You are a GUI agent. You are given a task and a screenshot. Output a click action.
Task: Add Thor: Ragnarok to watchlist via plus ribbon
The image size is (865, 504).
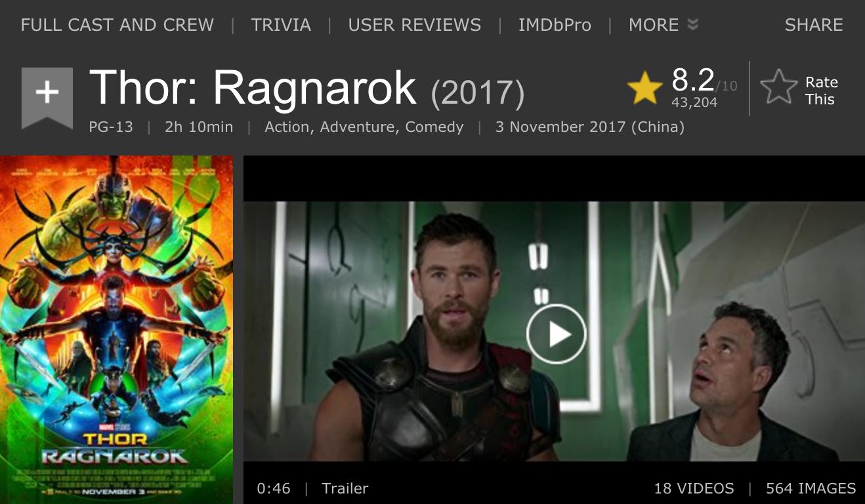(47, 97)
